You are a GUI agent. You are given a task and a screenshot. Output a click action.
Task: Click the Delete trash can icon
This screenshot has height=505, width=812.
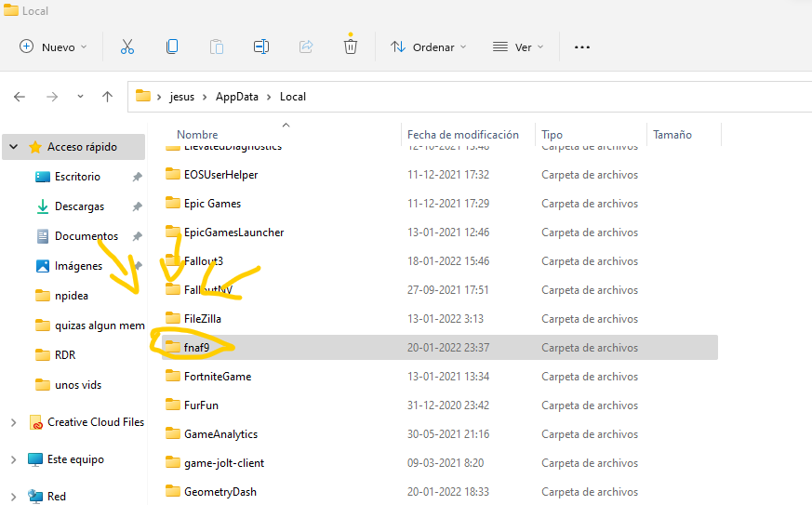(351, 46)
